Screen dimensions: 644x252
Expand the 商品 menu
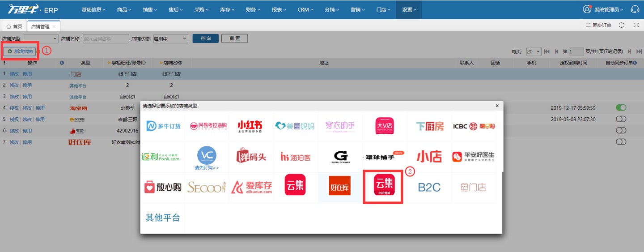(x=124, y=9)
